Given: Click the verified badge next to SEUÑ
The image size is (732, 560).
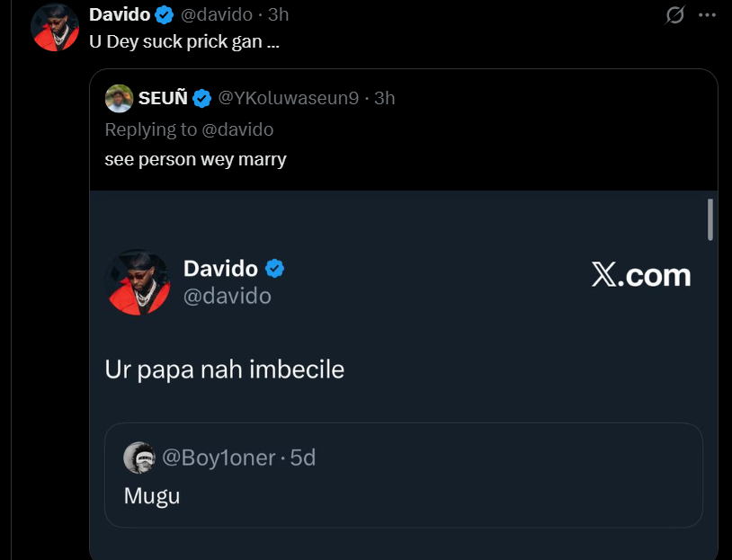Looking at the screenshot, I should click(201, 98).
